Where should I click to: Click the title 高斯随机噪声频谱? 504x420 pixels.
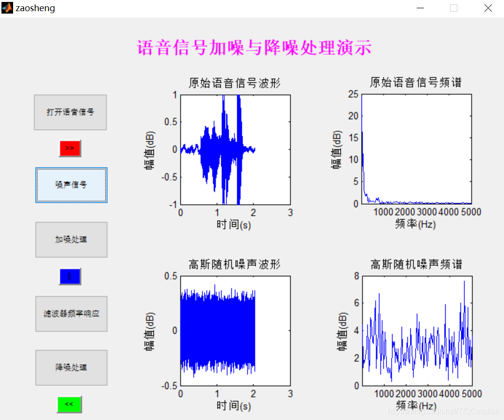pos(416,264)
